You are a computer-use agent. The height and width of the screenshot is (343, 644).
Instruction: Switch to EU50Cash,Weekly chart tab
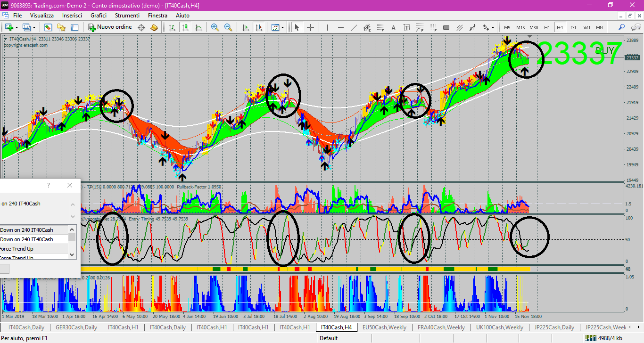(383, 327)
